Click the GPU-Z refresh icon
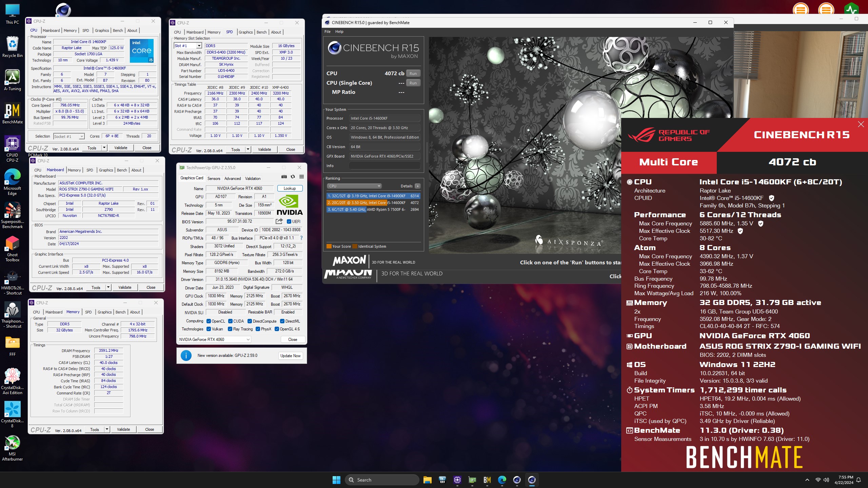Screen dimensions: 868x488 pos(293,177)
